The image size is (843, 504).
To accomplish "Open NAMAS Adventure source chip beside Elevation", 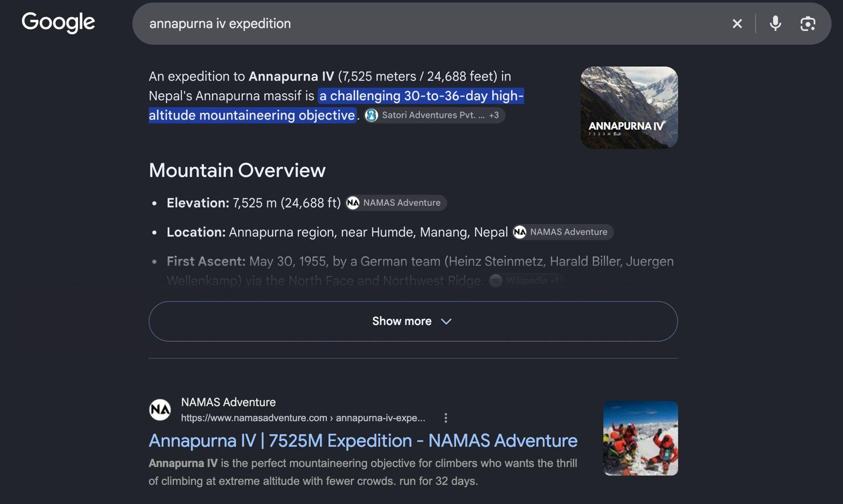I will [396, 203].
